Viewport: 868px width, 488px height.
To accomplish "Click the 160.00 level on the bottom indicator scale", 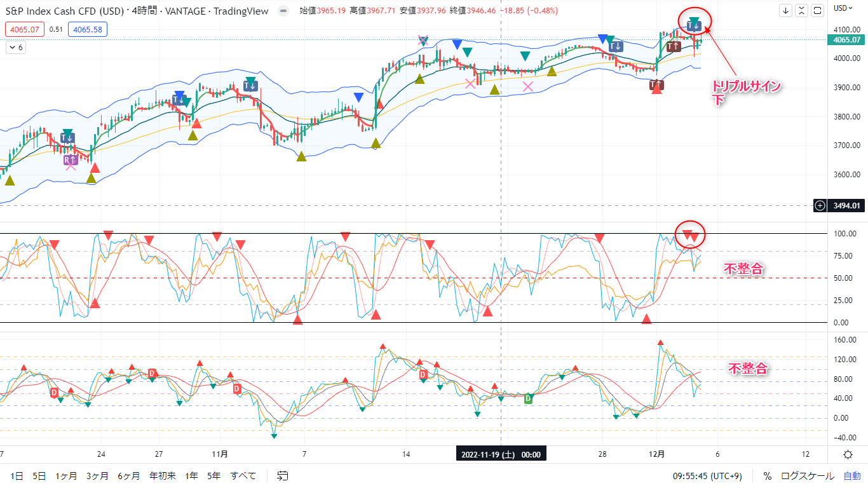I will point(844,340).
